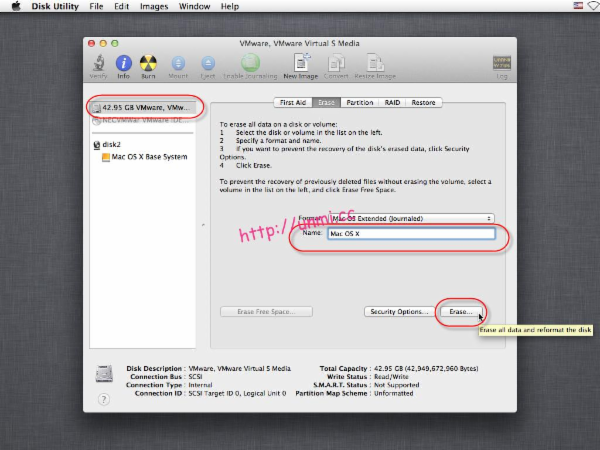600x450 pixels.
Task: Click the Write Status Read/Write value
Action: (x=391, y=377)
